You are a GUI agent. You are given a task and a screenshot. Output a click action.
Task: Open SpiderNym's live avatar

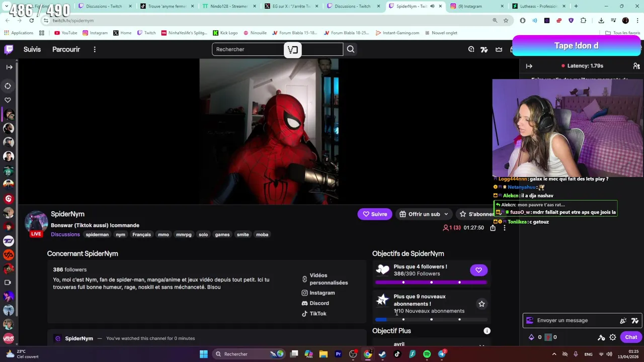[36, 223]
